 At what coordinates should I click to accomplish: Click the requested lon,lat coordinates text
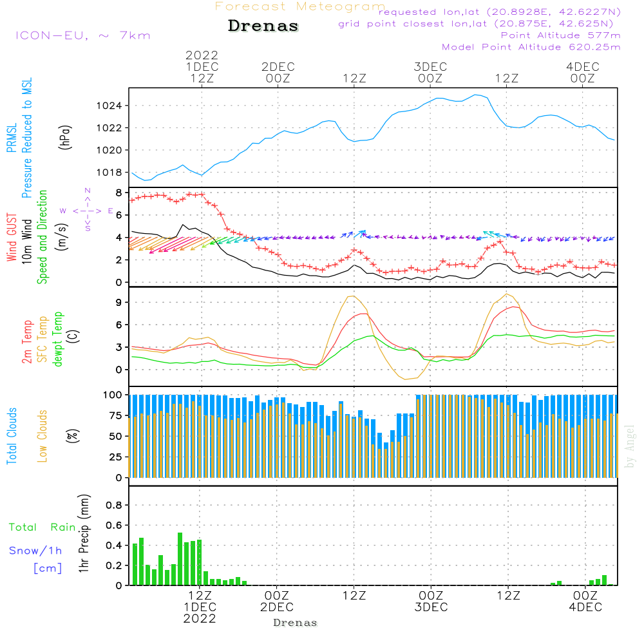(500, 12)
